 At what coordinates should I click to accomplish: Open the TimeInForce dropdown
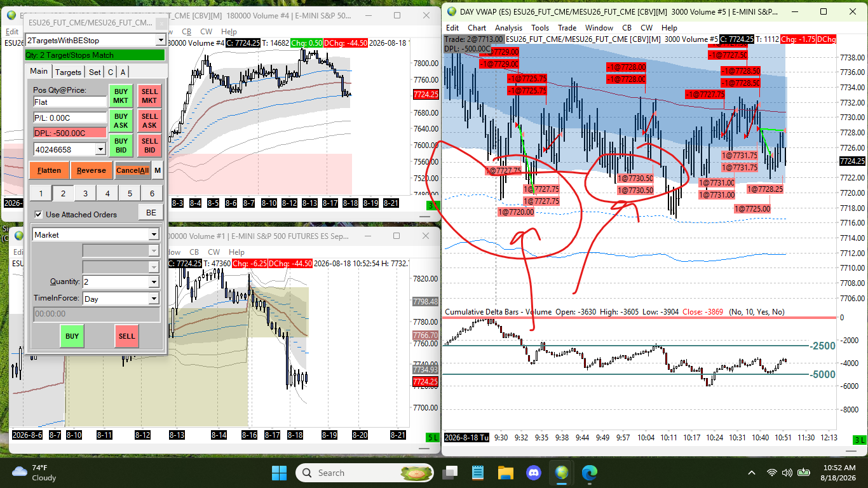tap(154, 299)
